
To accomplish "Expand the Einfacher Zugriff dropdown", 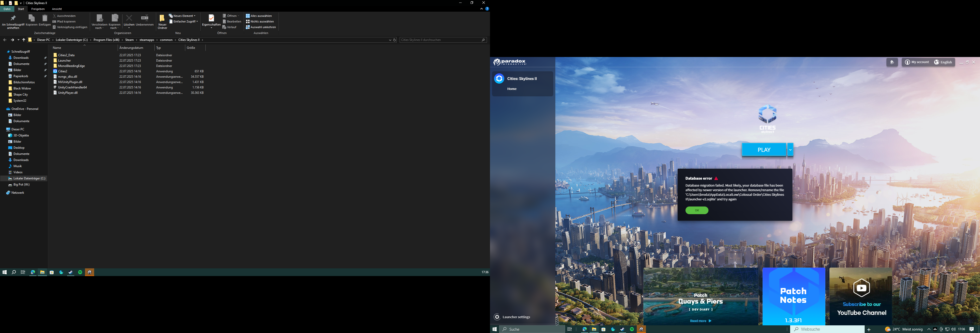I will (x=184, y=22).
